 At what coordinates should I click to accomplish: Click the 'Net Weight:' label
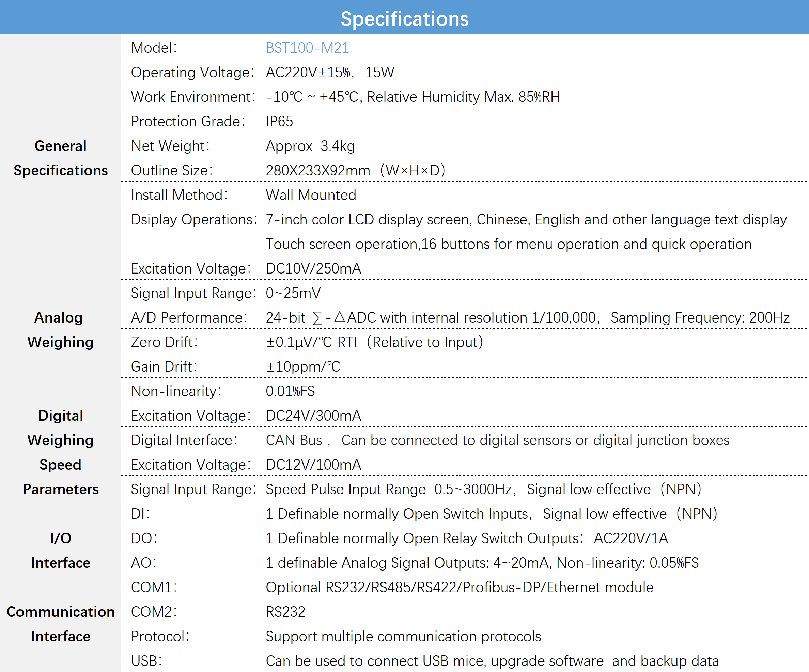tap(170, 146)
